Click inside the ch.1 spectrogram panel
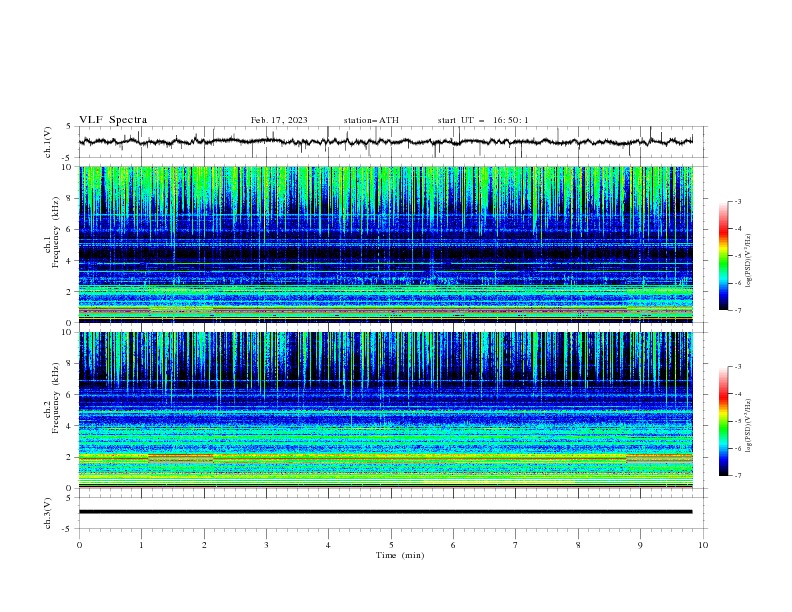 point(385,244)
